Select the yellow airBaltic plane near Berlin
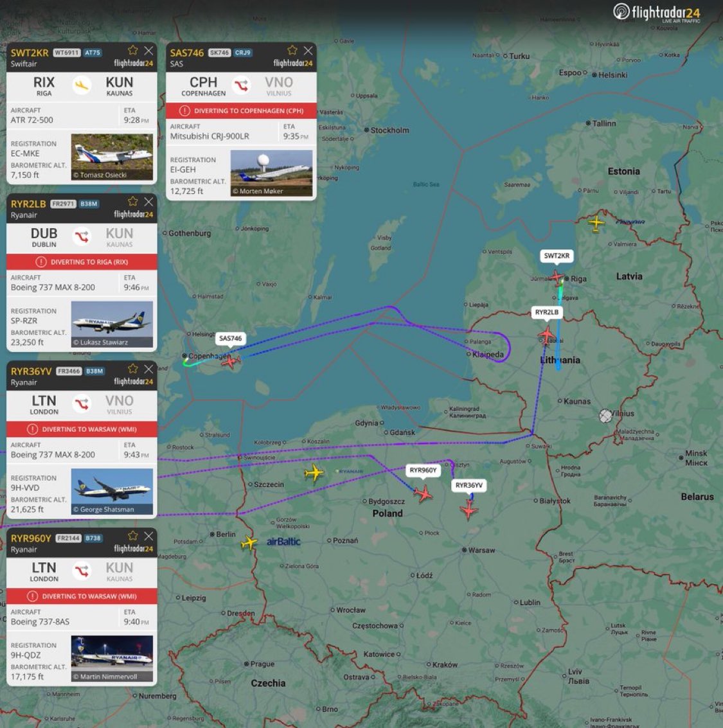Viewport: 723px width, 728px height. (249, 543)
